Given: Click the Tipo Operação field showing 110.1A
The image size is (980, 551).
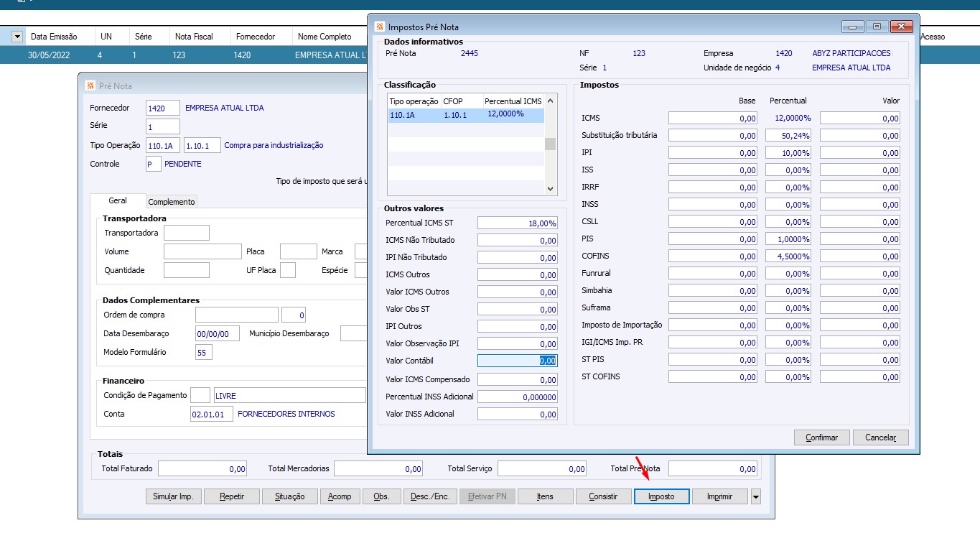Looking at the screenshot, I should (x=163, y=146).
